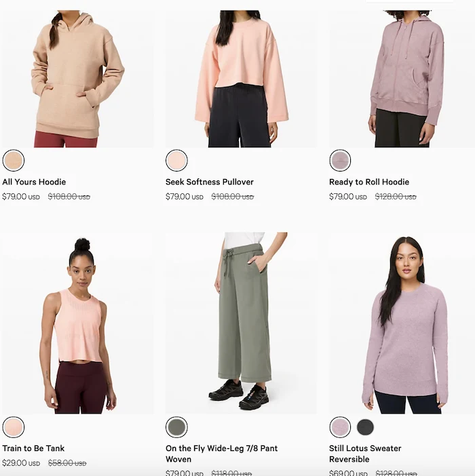This screenshot has height=476, width=475.
Task: Select the lilac swatch under Still Lotus Sweater
Action: click(340, 427)
